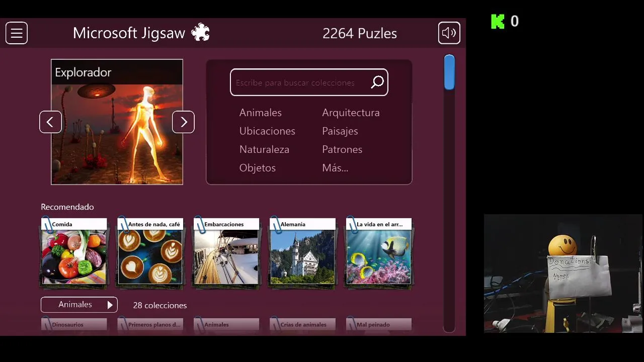Open the hamburger menu
The height and width of the screenshot is (362, 644).
click(17, 33)
